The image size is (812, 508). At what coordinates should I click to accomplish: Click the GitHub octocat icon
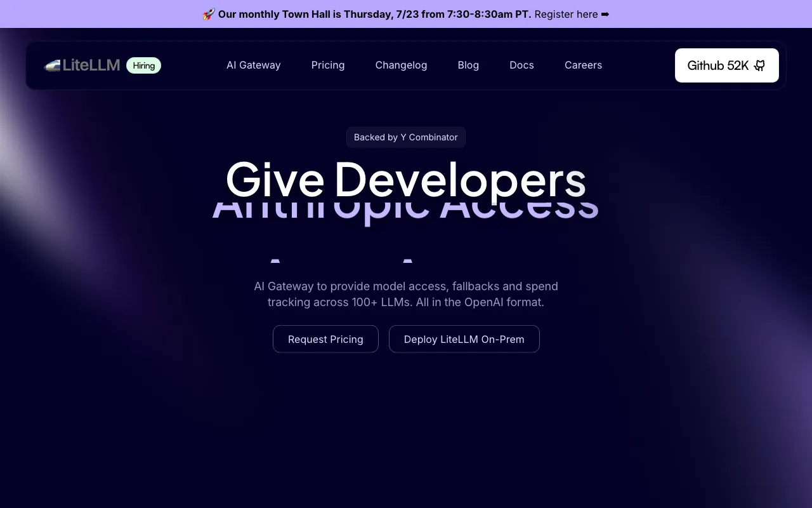tap(759, 65)
